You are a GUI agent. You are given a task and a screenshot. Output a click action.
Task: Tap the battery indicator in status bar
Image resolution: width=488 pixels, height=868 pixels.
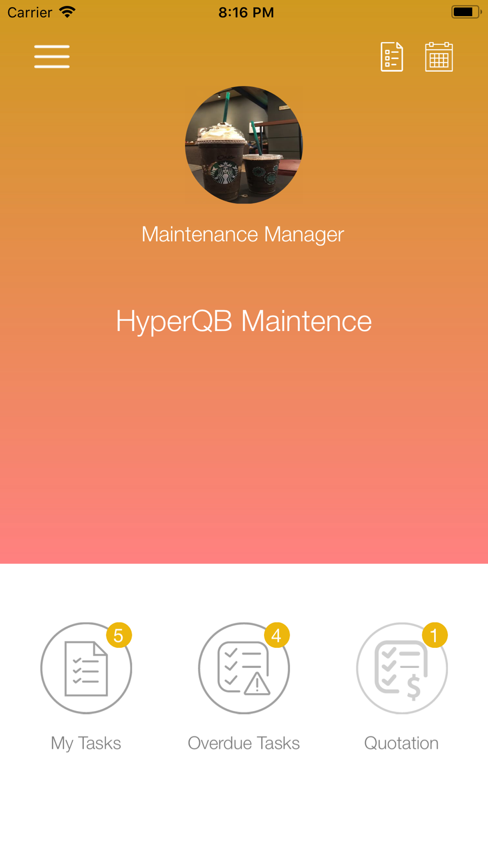pyautogui.click(x=467, y=12)
